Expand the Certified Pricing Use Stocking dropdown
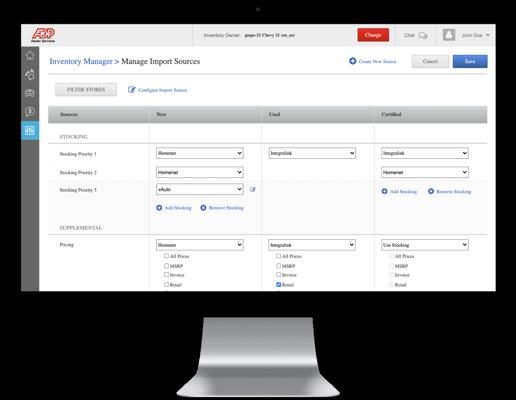Viewport: 516px width, 400px height. [425, 245]
